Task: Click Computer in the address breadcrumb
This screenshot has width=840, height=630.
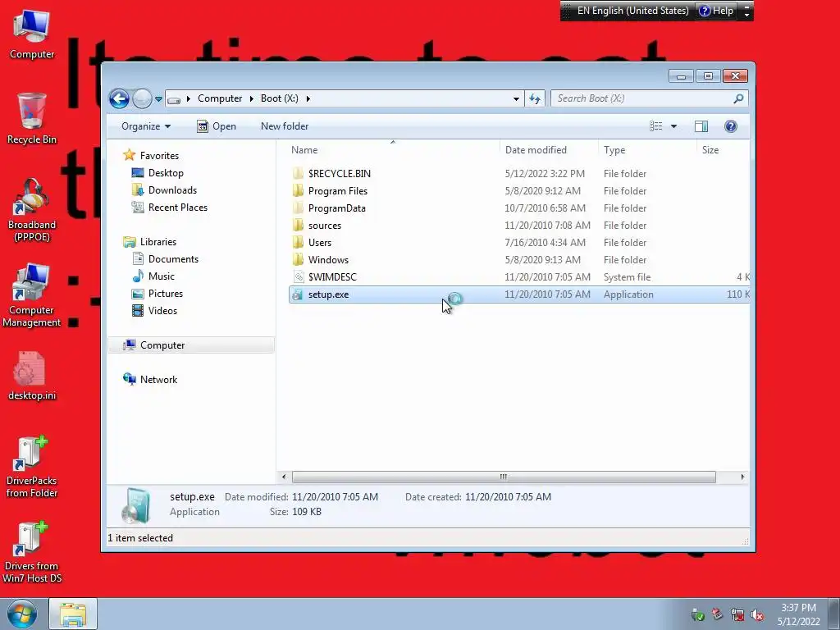Action: tap(220, 98)
